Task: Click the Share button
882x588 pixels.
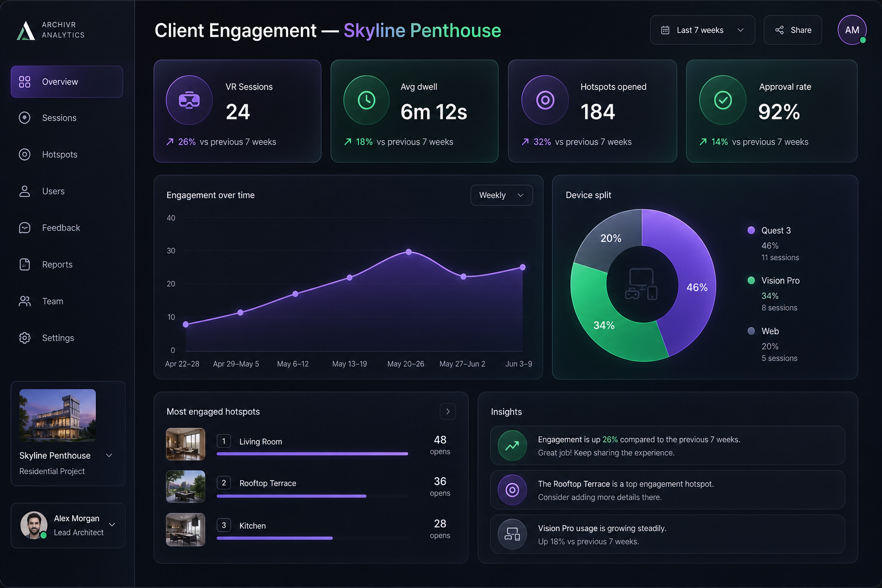Action: [x=793, y=30]
